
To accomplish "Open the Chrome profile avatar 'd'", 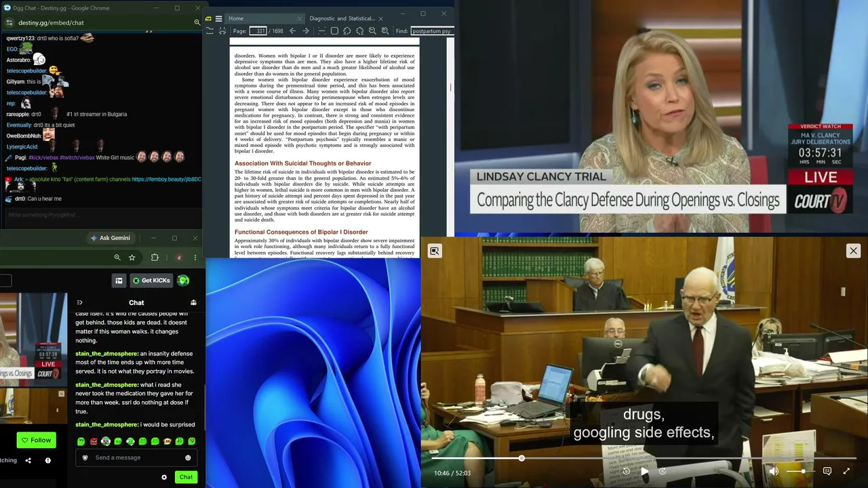I will click(179, 258).
